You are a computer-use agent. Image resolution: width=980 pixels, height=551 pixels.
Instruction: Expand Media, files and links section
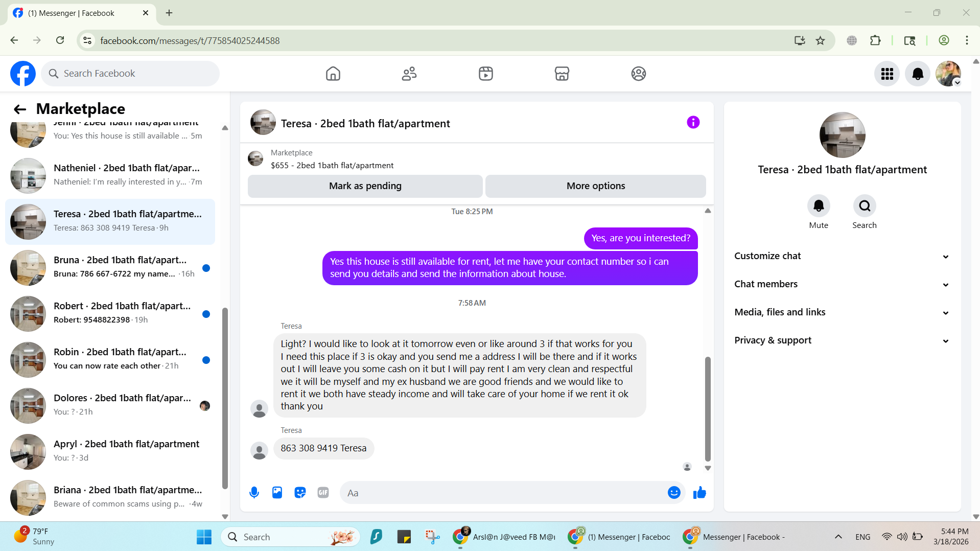(x=842, y=312)
